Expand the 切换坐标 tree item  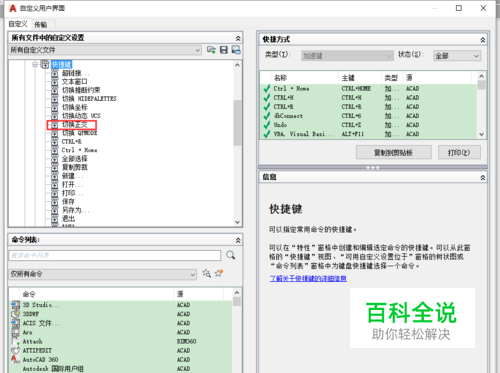coord(55,108)
